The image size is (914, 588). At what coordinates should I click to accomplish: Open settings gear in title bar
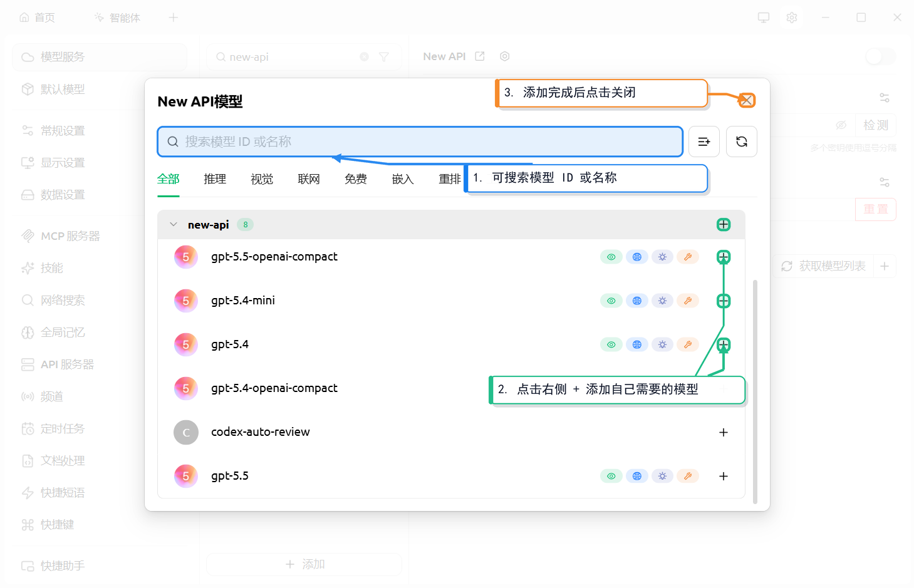792,18
